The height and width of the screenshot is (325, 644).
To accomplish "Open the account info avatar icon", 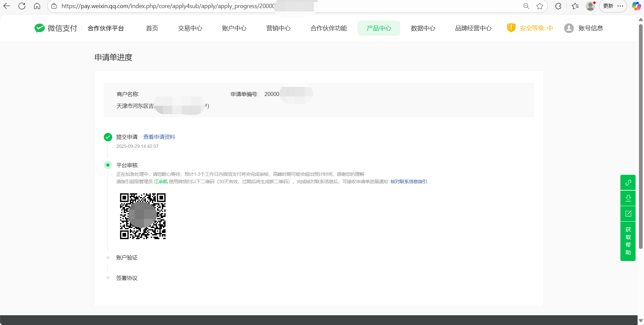I will 569,28.
